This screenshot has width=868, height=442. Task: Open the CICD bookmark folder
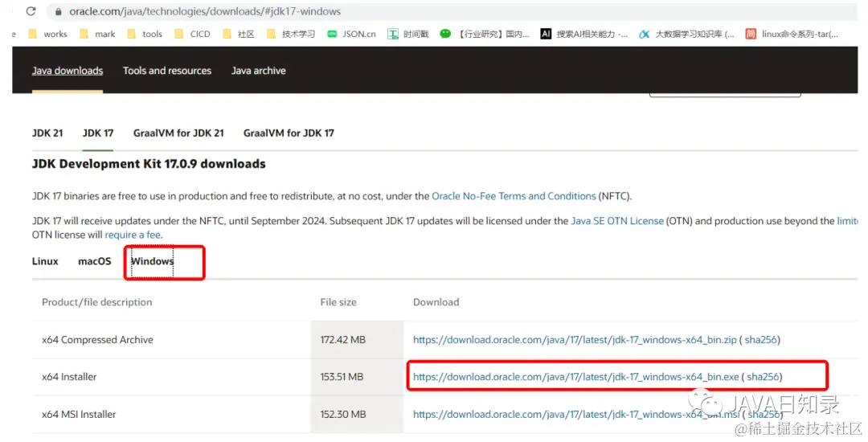point(193,35)
